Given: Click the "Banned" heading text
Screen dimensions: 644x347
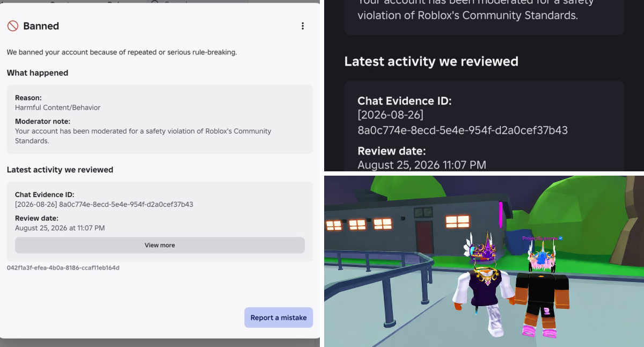Looking at the screenshot, I should click(x=41, y=26).
